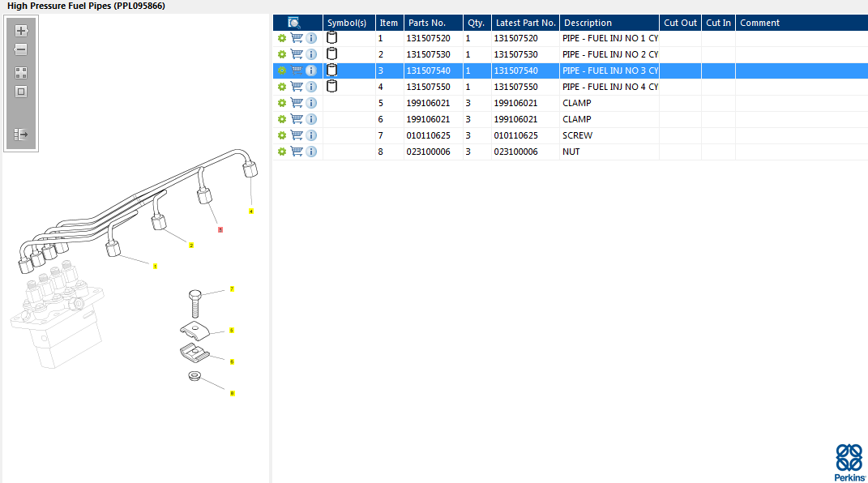This screenshot has height=483, width=868.
Task: Click the four-square grid view icon
Action: point(21,72)
